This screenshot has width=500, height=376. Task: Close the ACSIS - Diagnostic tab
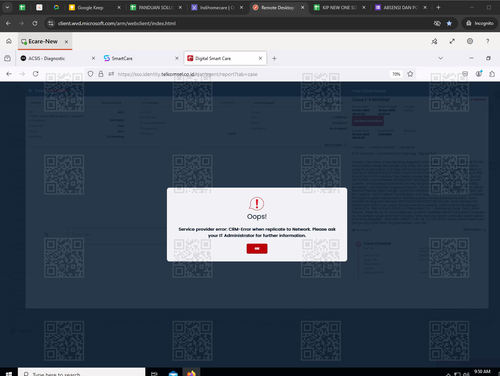click(x=93, y=58)
